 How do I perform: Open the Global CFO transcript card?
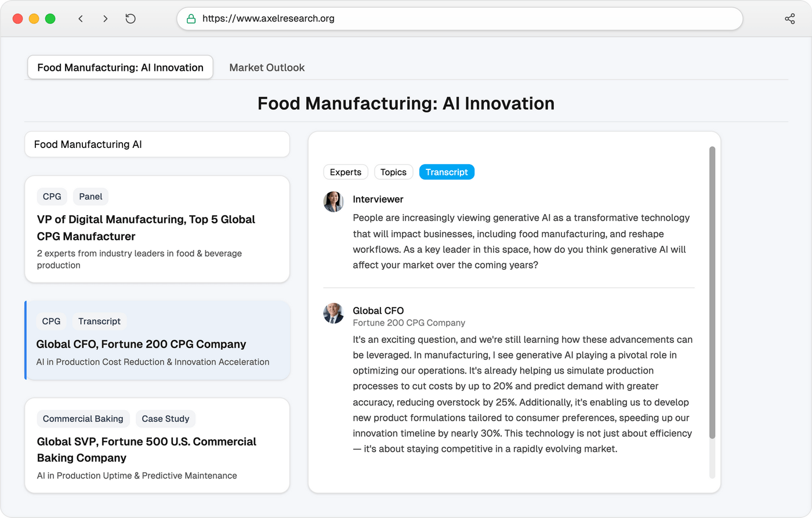coord(157,345)
